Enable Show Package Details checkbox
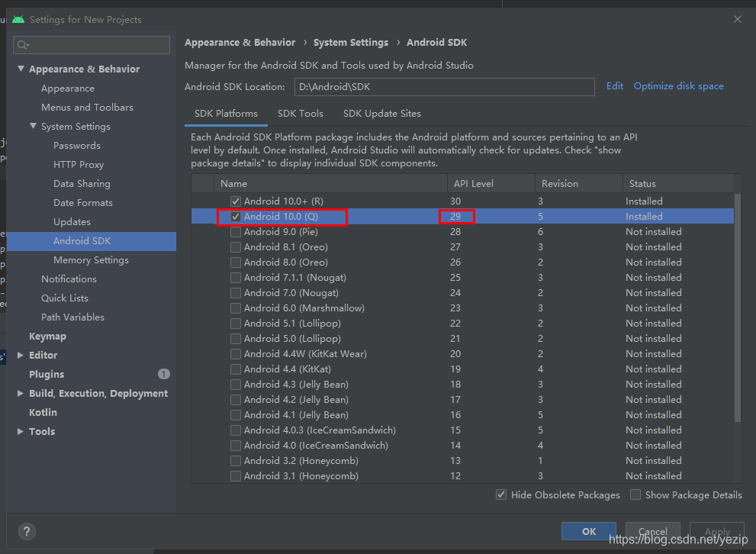The width and height of the screenshot is (756, 554). point(635,494)
